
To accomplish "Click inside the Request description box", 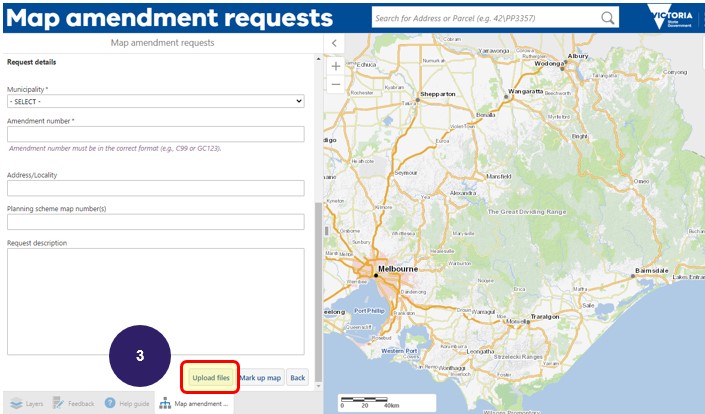I will [x=155, y=301].
